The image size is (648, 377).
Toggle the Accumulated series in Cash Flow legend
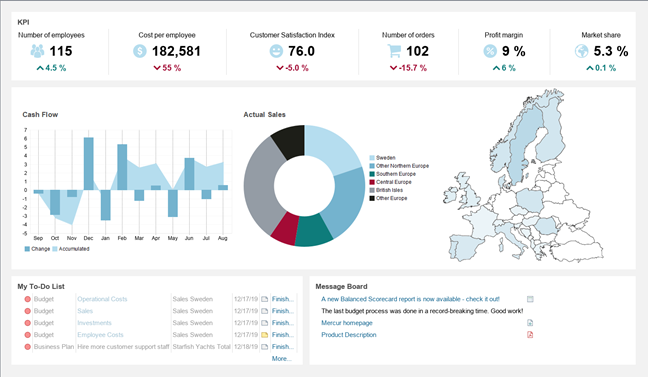click(x=71, y=249)
